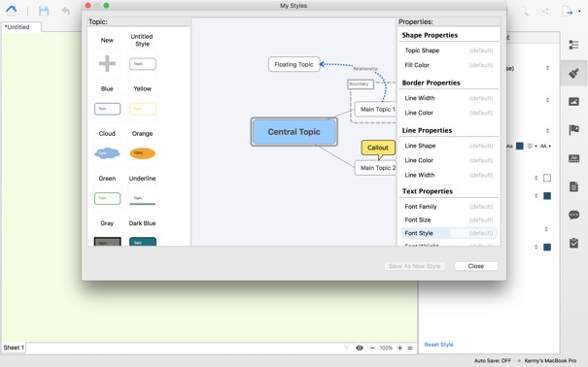The width and height of the screenshot is (588, 367).
Task: Create a New style with plus thumbnail
Action: click(x=107, y=63)
